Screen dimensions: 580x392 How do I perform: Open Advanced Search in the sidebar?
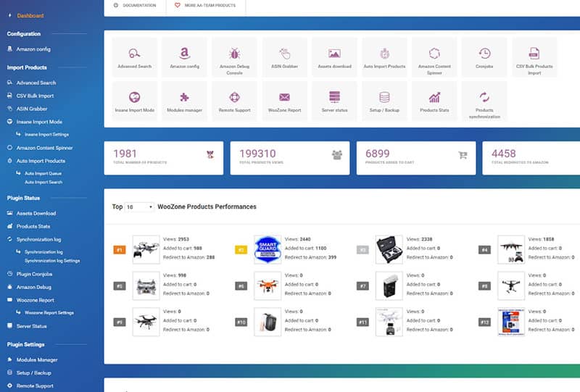point(36,83)
